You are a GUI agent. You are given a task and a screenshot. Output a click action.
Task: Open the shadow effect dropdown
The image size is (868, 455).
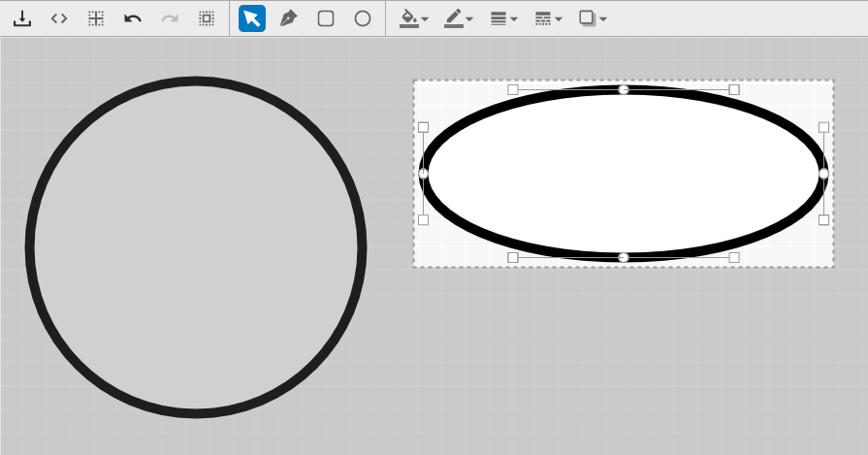593,18
